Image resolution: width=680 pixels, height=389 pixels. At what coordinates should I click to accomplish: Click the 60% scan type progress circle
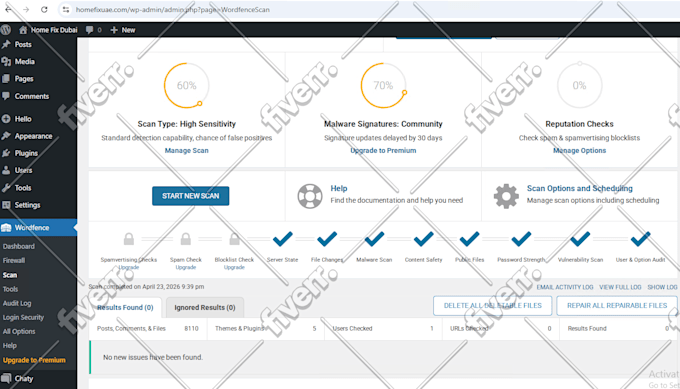point(186,85)
